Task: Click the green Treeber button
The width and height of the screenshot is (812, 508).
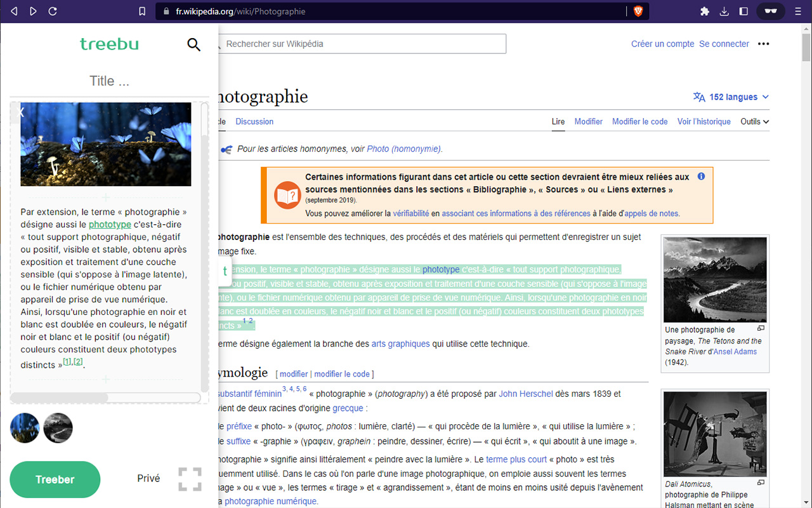Action: tap(55, 479)
